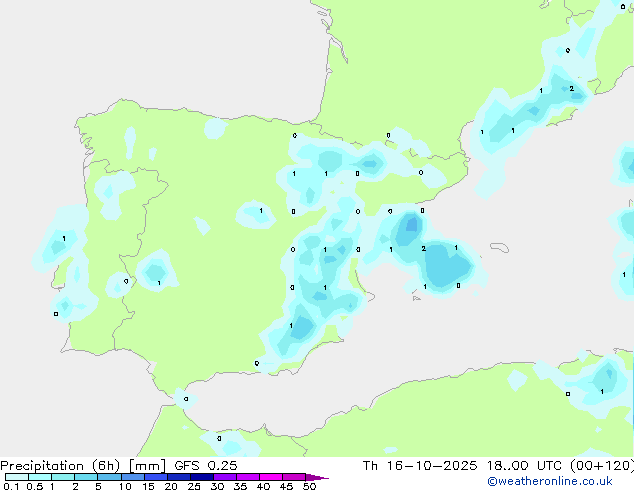The height and width of the screenshot is (490, 634).
Task: Click the Menorca island outline
Action: pyautogui.click(x=499, y=247)
